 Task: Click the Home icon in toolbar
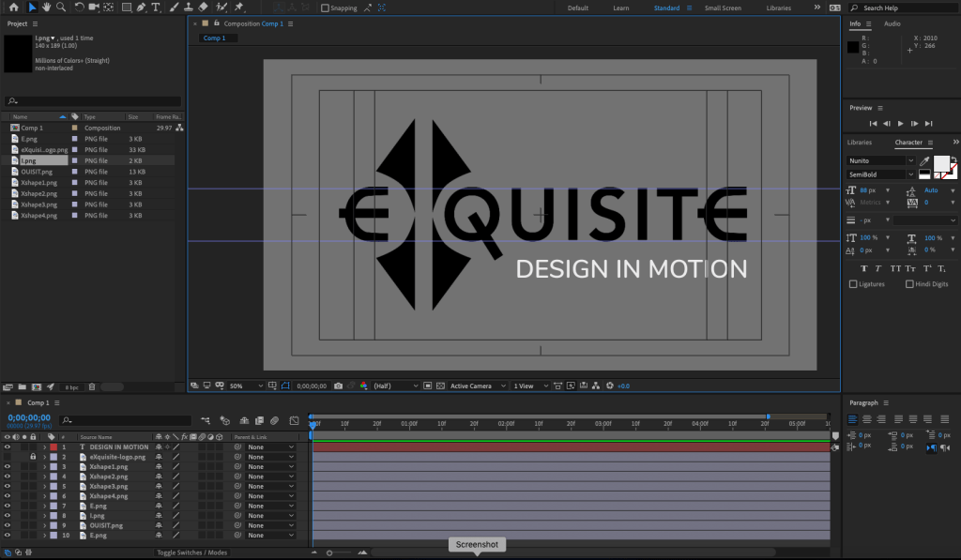coord(13,8)
